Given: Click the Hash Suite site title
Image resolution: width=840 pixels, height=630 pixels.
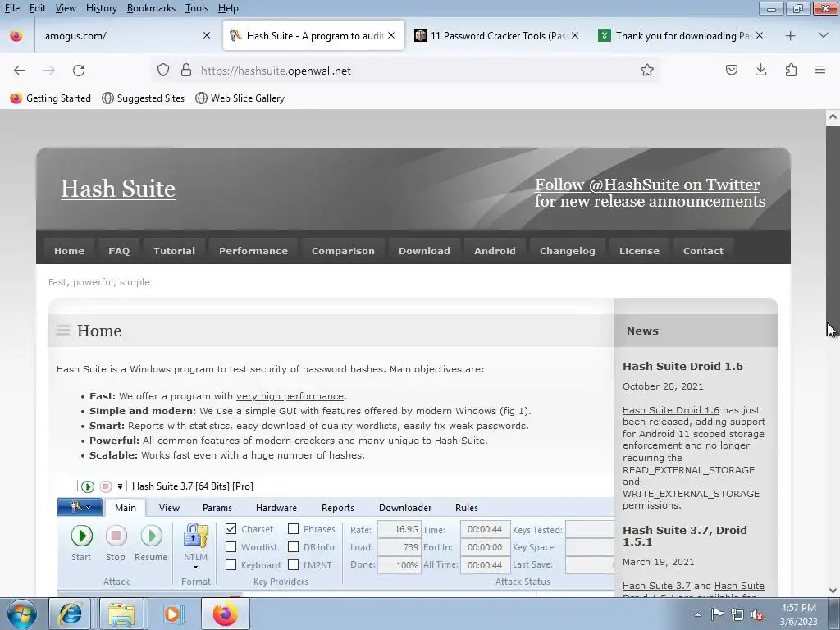Looking at the screenshot, I should (x=118, y=189).
